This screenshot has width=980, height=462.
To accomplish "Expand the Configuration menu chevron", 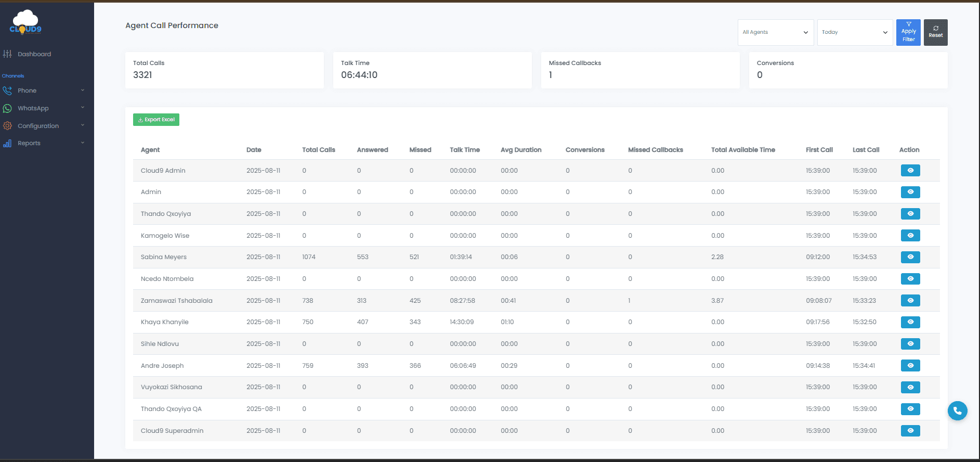I will click(83, 125).
